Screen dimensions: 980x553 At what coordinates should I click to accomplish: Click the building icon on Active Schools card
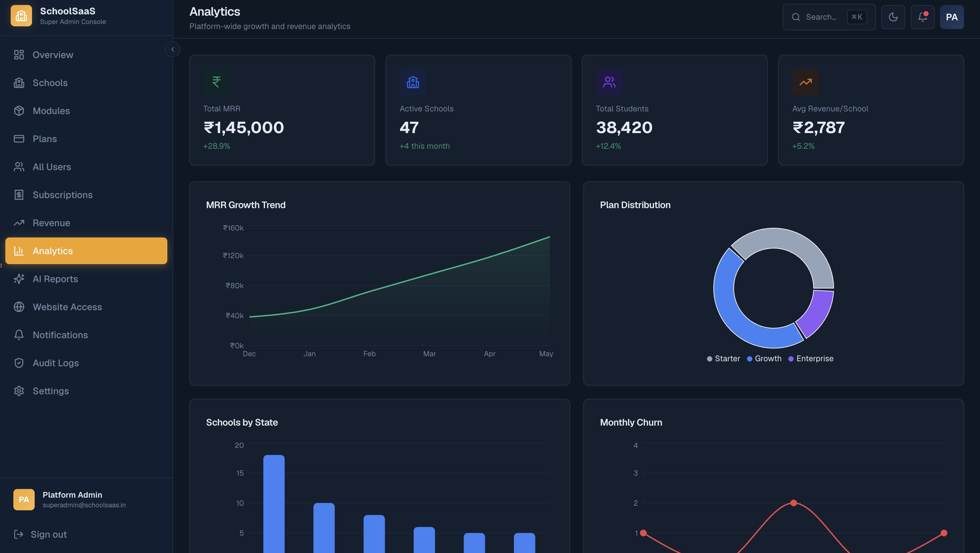(x=413, y=82)
